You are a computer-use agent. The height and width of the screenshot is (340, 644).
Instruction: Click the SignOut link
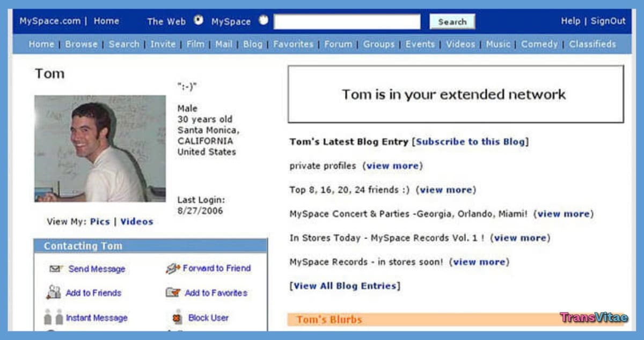point(608,21)
